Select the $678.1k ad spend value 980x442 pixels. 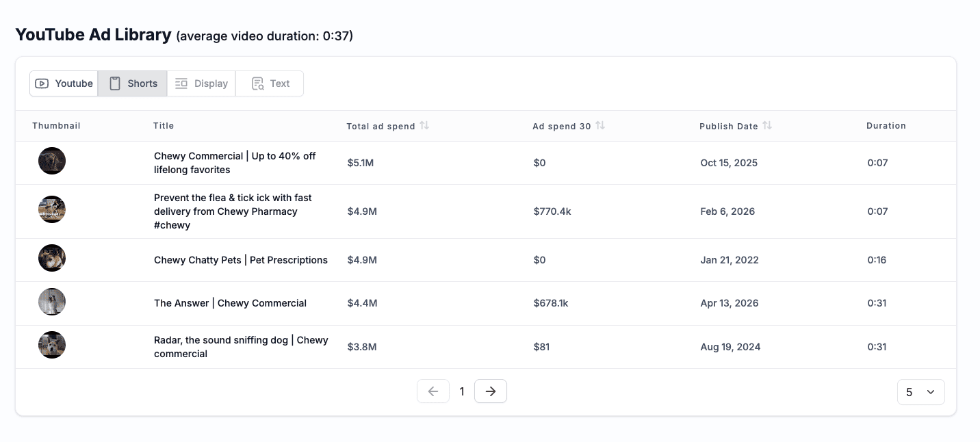[551, 303]
